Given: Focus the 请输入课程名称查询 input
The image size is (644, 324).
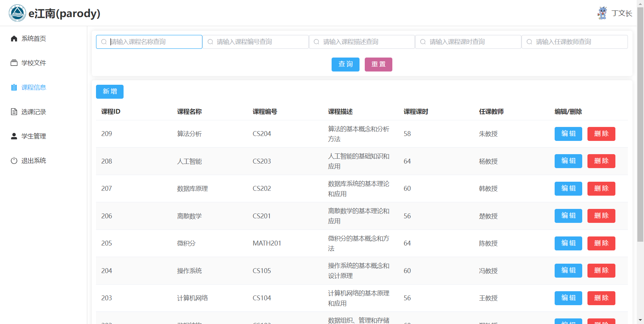Looking at the screenshot, I should click(149, 42).
